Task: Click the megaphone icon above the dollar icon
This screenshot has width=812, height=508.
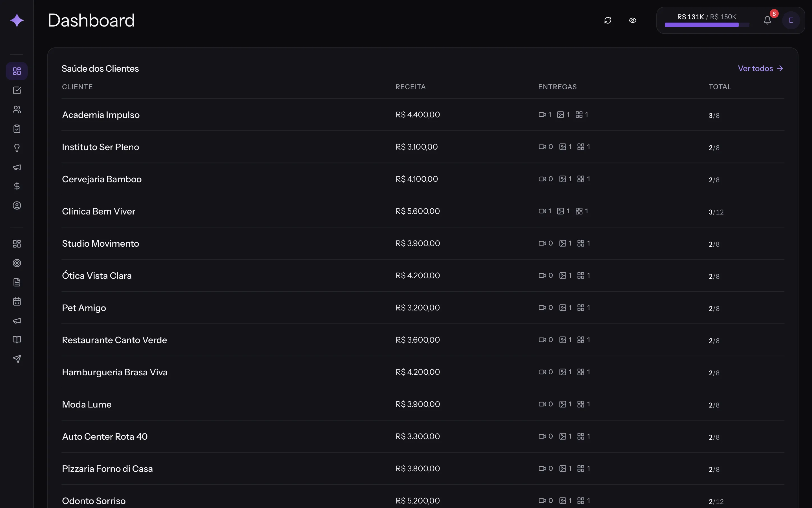Action: click(17, 167)
